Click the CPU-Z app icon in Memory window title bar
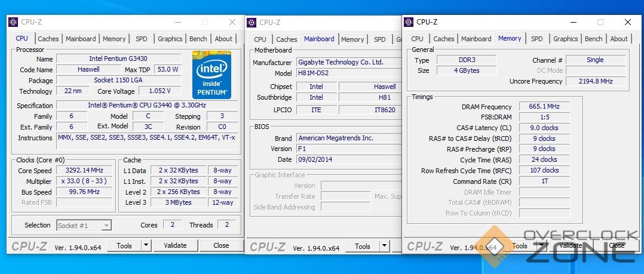Viewport: 644px width, 274px height. (x=409, y=22)
